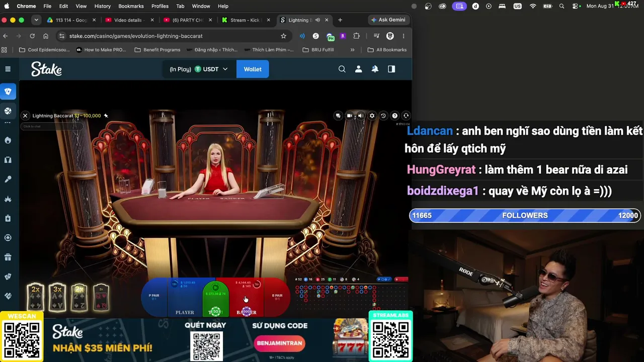Close the Lightning Baccarat game with X
The image size is (644, 362).
point(25,116)
